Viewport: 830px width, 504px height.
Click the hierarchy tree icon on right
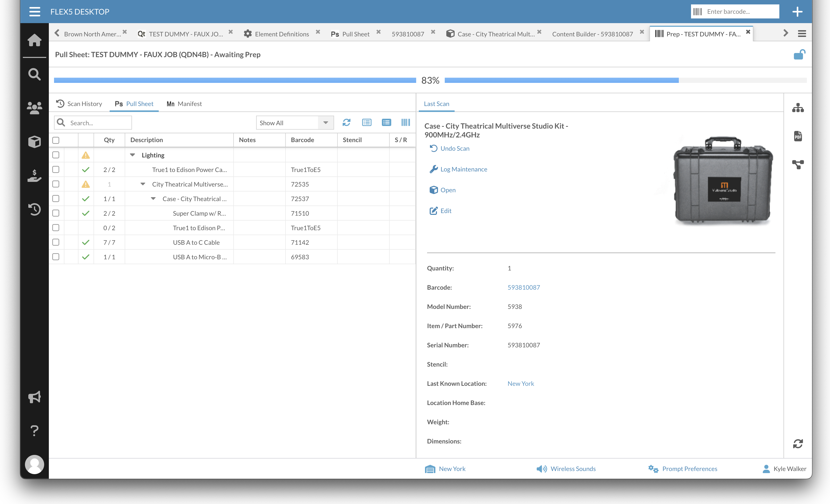pyautogui.click(x=798, y=108)
